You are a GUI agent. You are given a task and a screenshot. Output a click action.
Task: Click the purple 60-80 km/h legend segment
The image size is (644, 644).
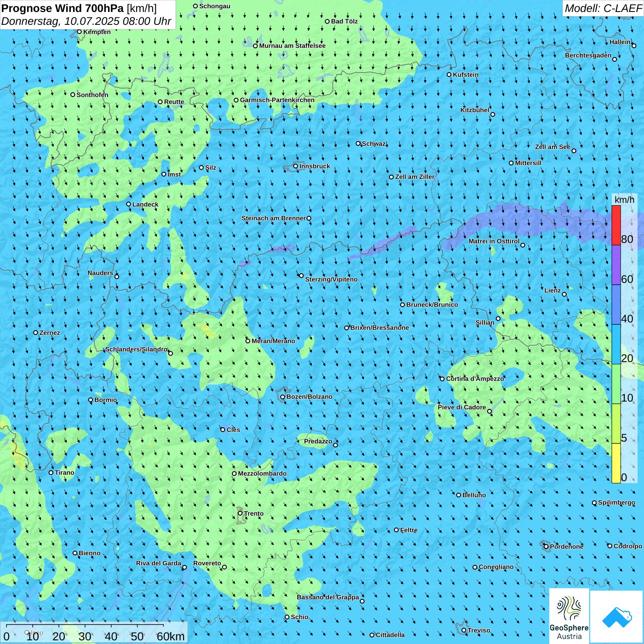pos(616,265)
